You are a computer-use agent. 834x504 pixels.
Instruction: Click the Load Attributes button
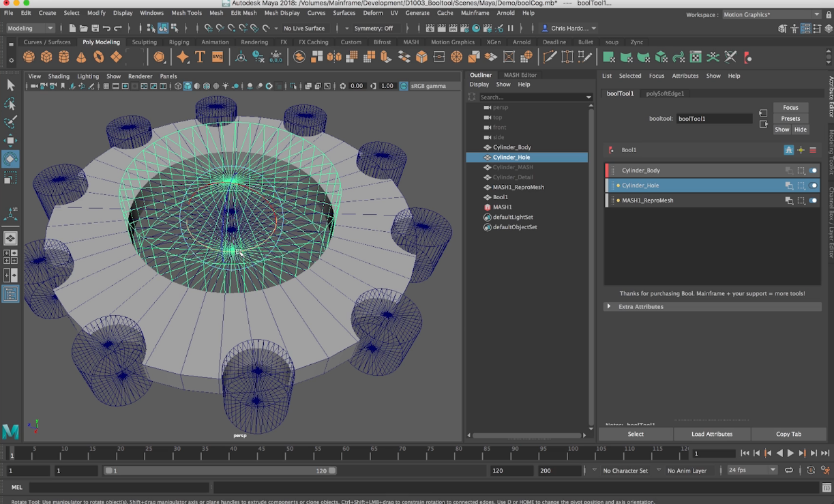point(711,434)
